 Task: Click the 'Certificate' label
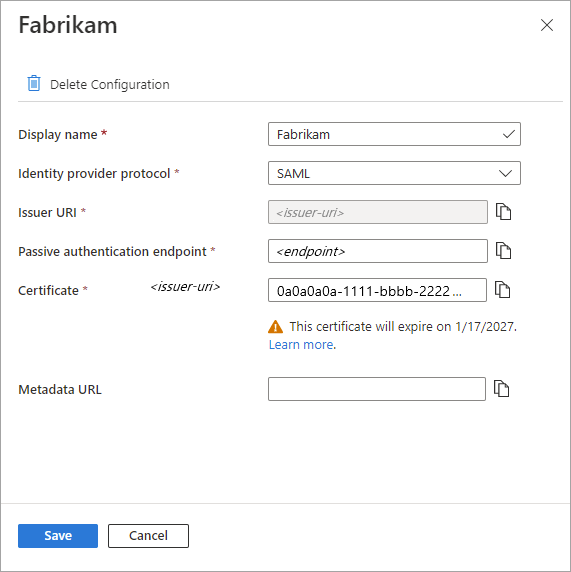coord(49,290)
